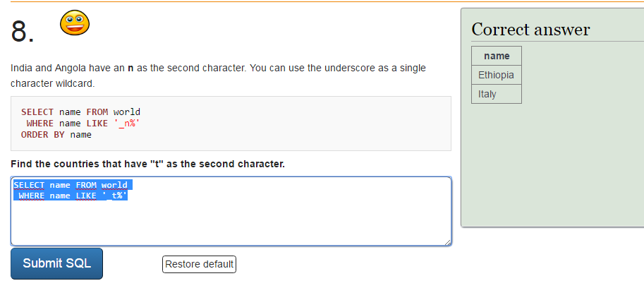Screen dimensions: 644x300
Task: Click the question number 8
Action: click(23, 31)
